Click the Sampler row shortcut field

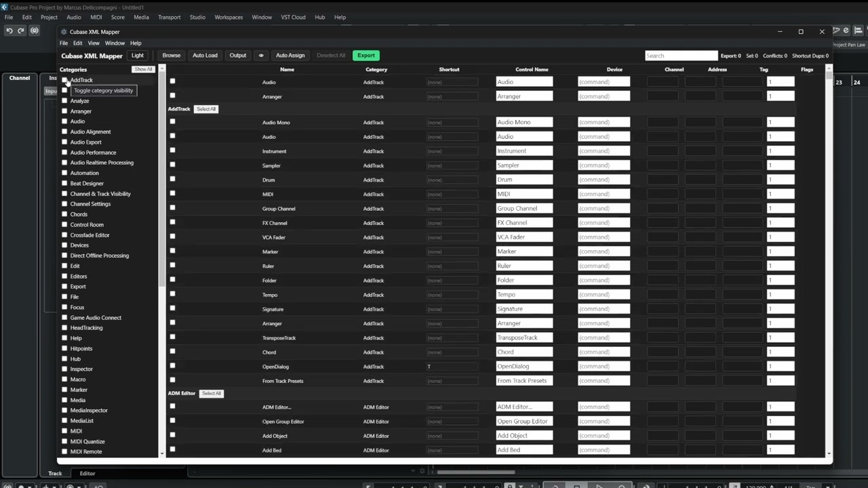tap(452, 165)
